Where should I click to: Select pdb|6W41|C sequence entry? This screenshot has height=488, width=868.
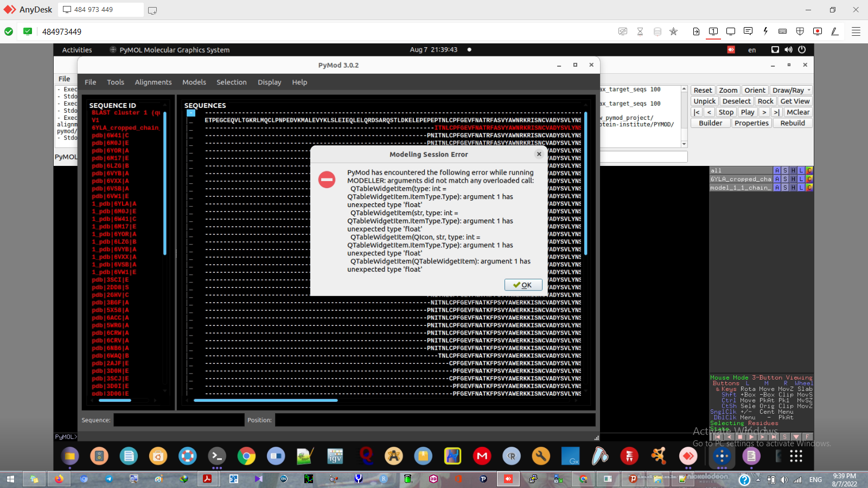pos(110,136)
